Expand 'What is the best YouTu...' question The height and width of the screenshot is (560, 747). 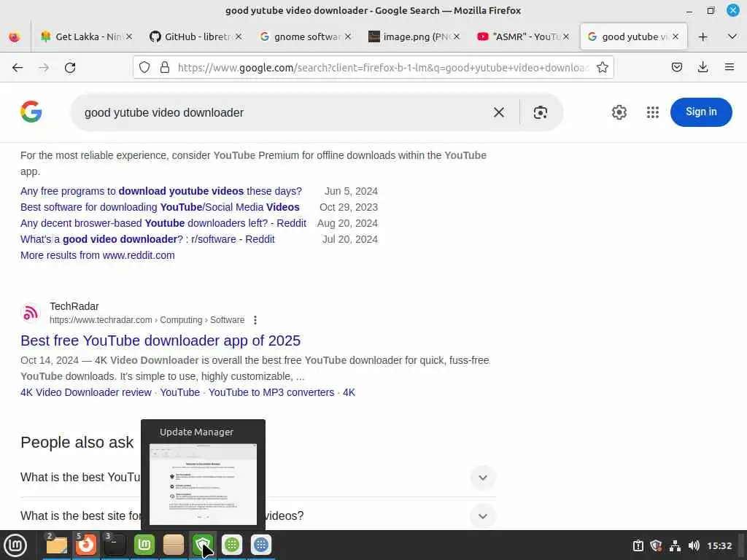pyautogui.click(x=483, y=478)
